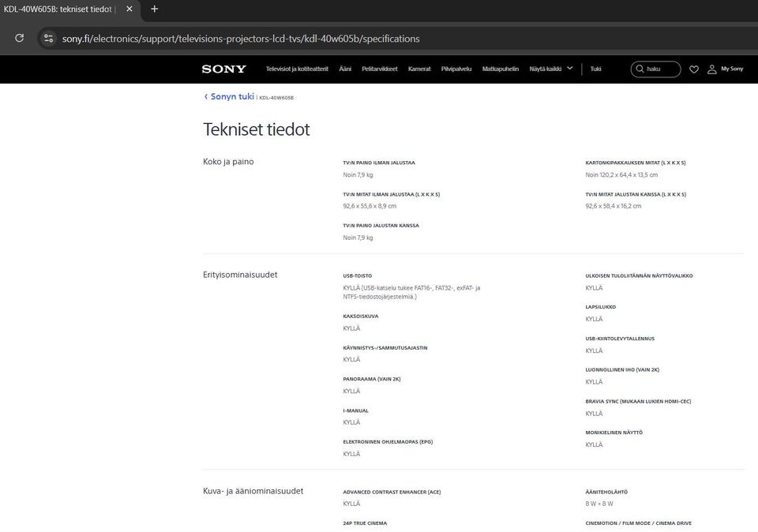Open site information icon in address bar
Screen dimensions: 758x532
click(48, 38)
